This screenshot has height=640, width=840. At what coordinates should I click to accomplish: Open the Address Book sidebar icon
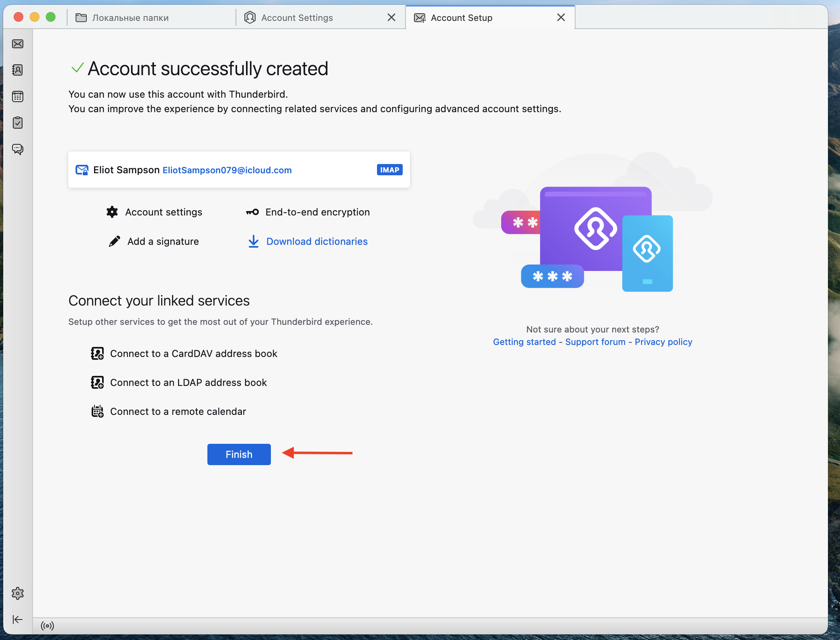coord(18,70)
